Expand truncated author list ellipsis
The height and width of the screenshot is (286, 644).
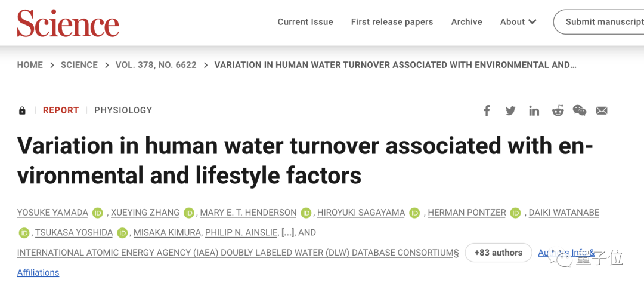coord(288,232)
